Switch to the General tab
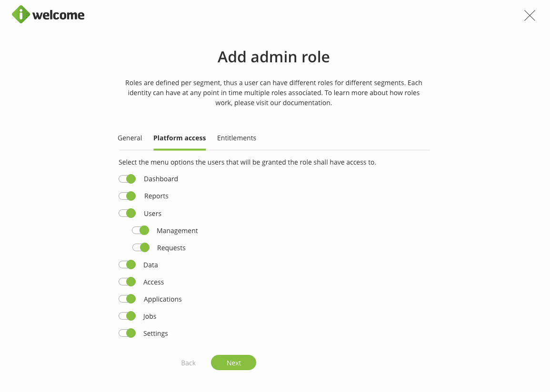Viewport: 550px width, 392px height. pyautogui.click(x=130, y=138)
